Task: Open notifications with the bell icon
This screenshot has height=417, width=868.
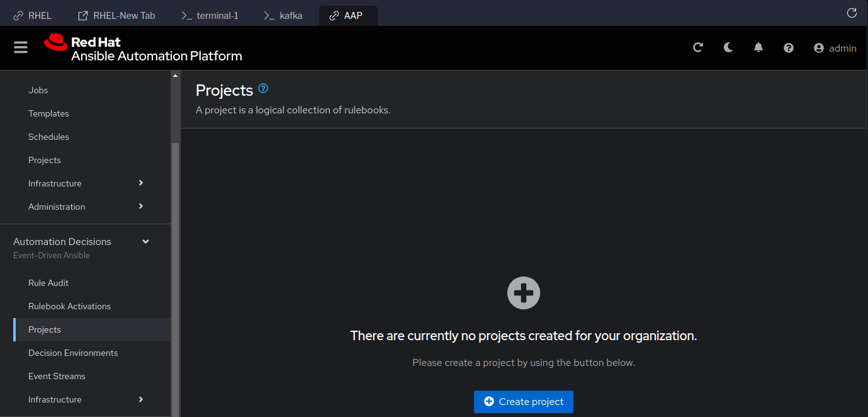Action: click(x=758, y=48)
